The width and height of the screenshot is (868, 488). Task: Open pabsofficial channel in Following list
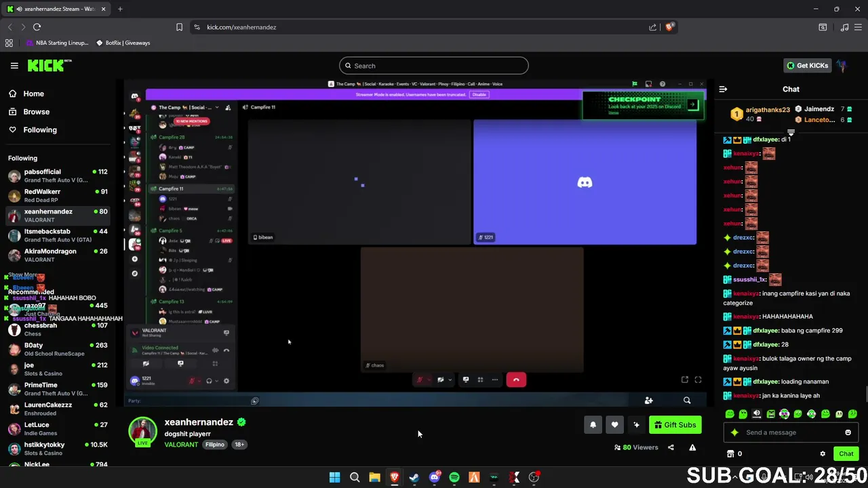click(58, 176)
